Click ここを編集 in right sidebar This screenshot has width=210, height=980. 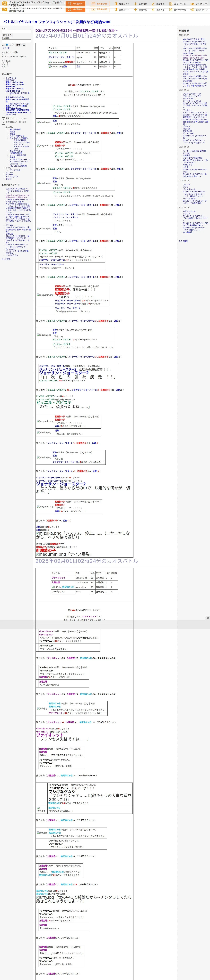coord(183,241)
